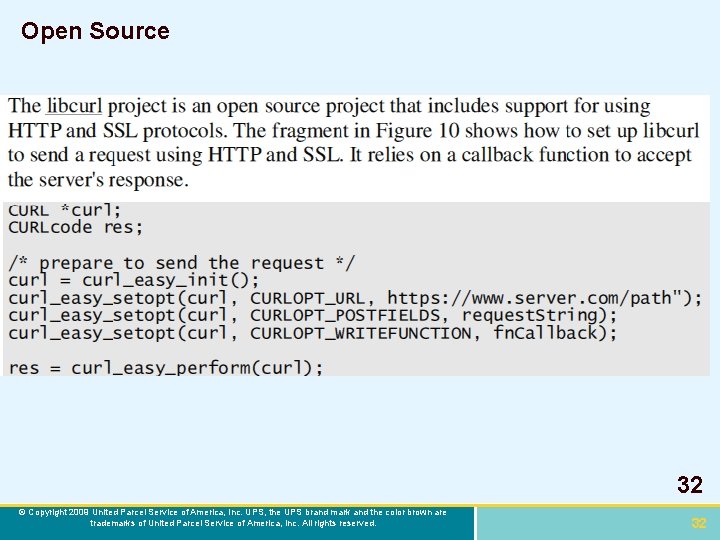Click the underlined libcurl link
720x540 pixels.
[x=74, y=106]
